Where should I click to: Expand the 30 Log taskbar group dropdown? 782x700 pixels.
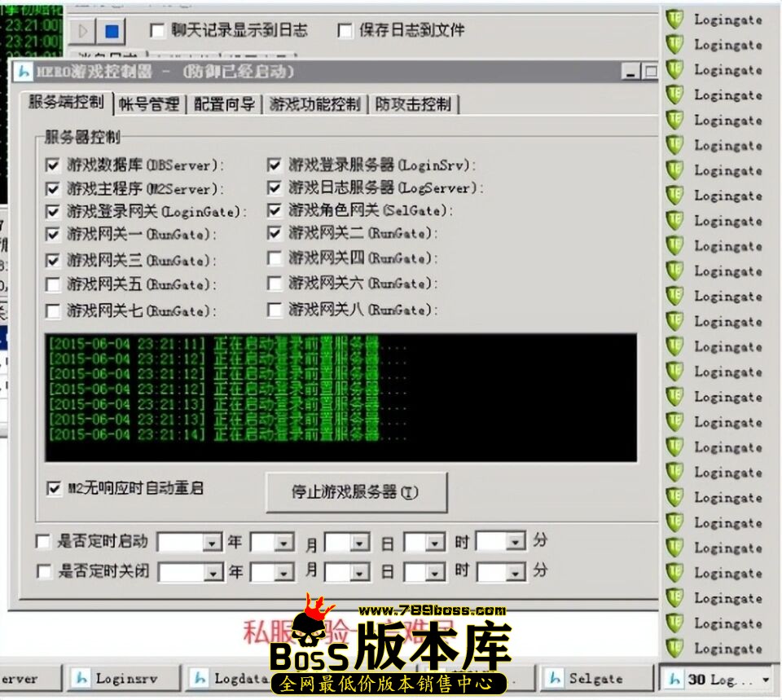(765, 679)
